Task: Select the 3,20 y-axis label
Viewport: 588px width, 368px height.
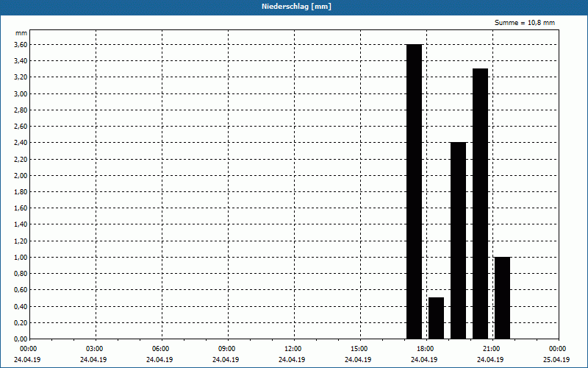Action: [21, 77]
